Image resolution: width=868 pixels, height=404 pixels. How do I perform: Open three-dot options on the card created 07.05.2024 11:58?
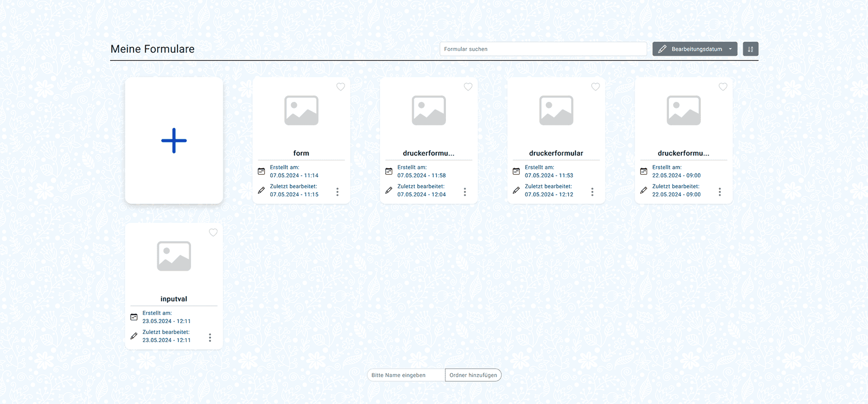(465, 192)
